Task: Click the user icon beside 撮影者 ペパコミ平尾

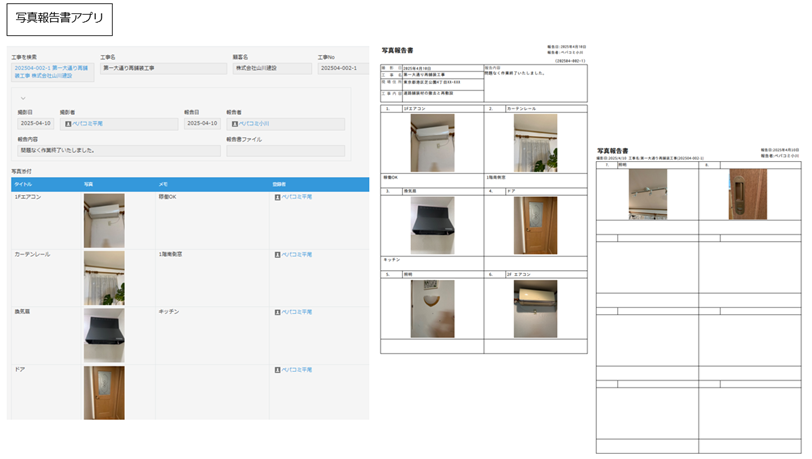Action: [x=68, y=124]
